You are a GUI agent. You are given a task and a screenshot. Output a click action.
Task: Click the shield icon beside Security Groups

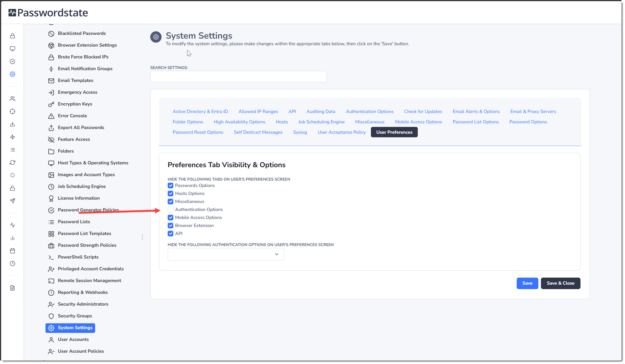[51, 316]
